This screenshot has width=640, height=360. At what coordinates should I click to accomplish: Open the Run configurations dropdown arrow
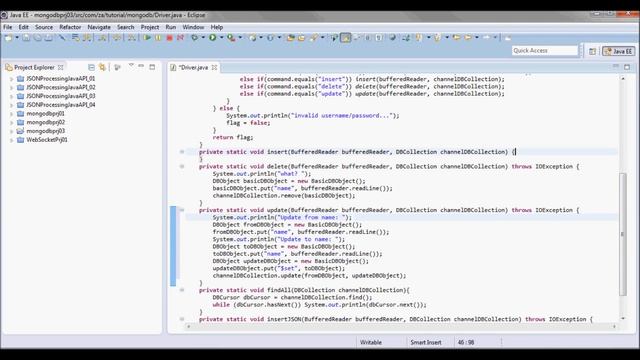221,38
